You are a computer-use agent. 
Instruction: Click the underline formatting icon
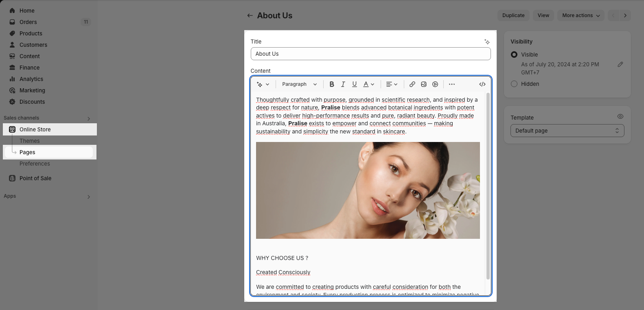click(355, 84)
